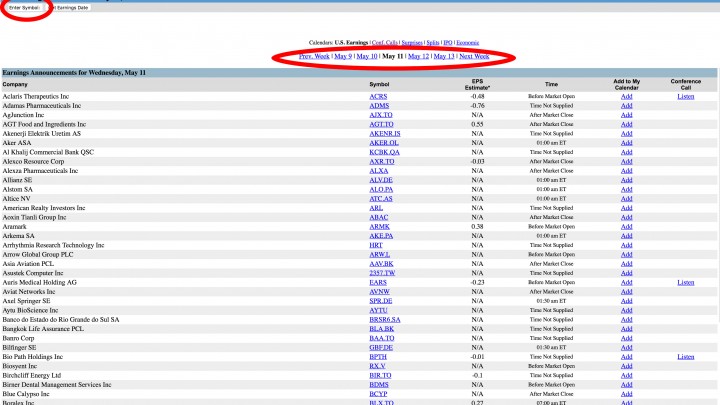Viewport: 720px width, 405px height.
Task: Click the Get Earnings Date button
Action: (x=69, y=8)
